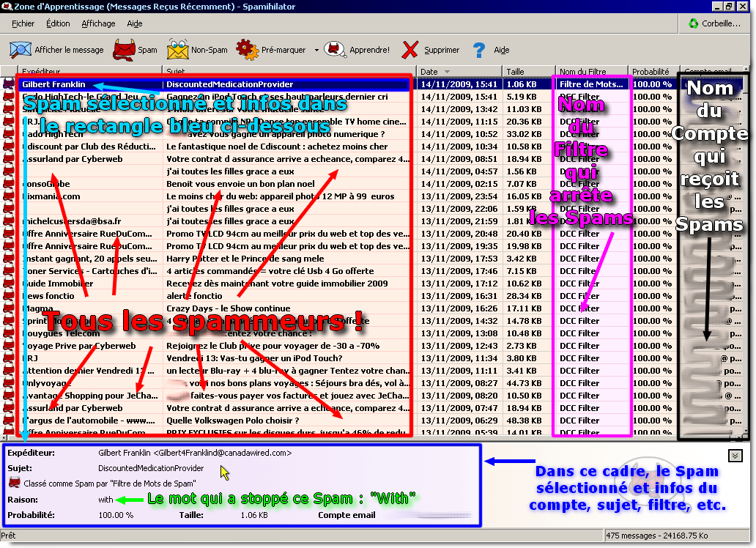The image size is (756, 548).
Task: Click spam icon beside Classé comme Spam
Action: pyautogui.click(x=15, y=483)
